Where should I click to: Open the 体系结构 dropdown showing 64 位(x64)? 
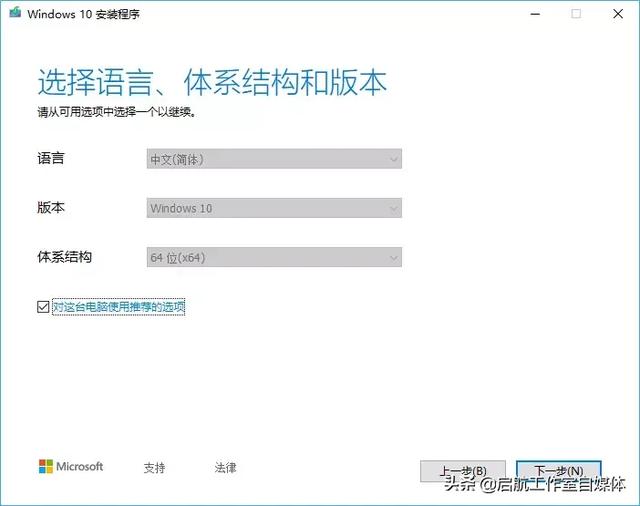point(274,257)
